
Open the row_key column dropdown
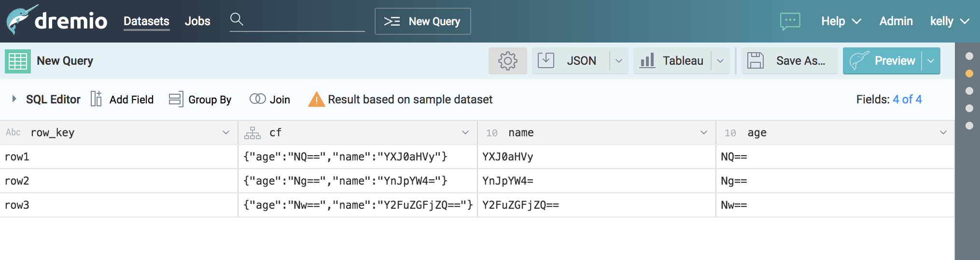pos(225,132)
